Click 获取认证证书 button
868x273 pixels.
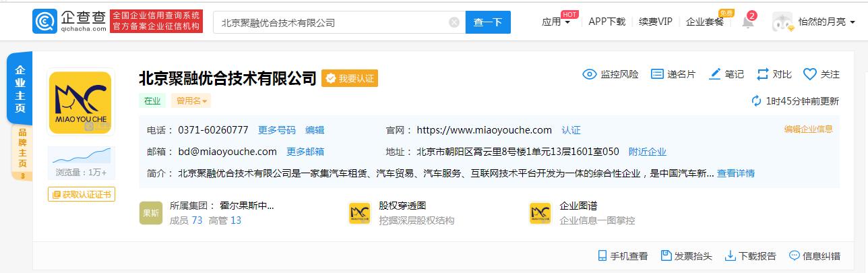(81, 195)
